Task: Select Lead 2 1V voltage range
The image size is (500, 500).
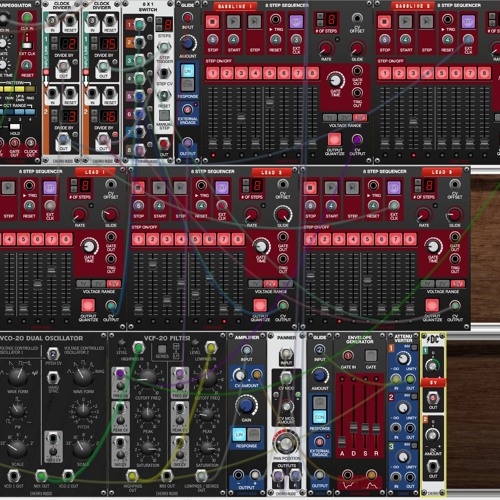Action: (255, 284)
